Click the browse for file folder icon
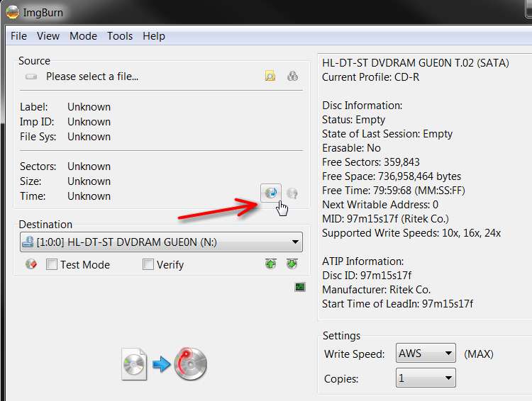The width and height of the screenshot is (532, 401). click(270, 76)
